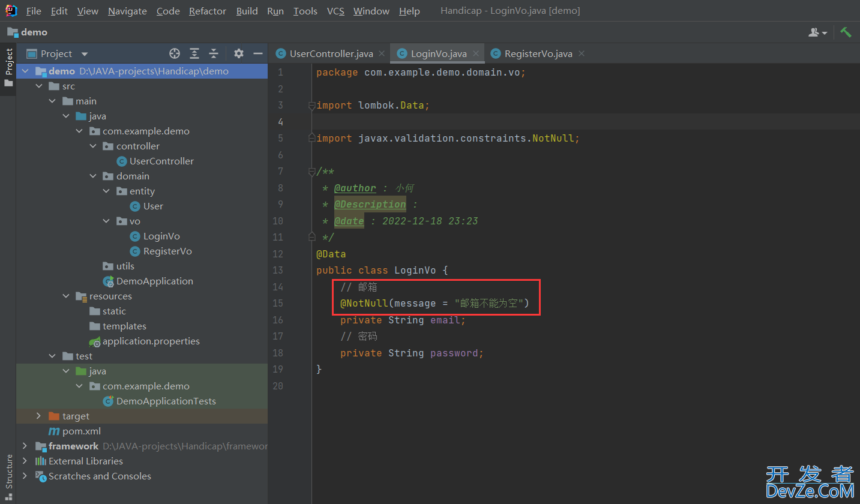The height and width of the screenshot is (504, 860).
Task: Open the Structure tool window tab
Action: (9, 471)
